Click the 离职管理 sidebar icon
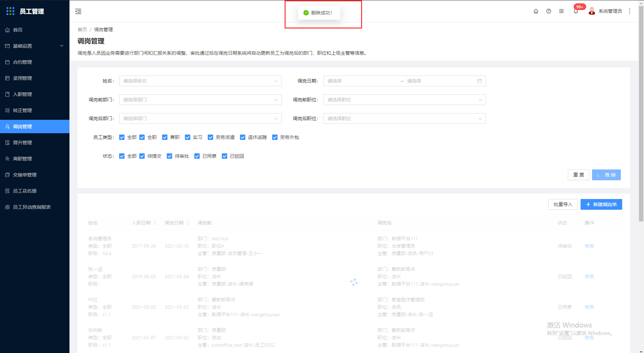The image size is (644, 353). click(7, 159)
